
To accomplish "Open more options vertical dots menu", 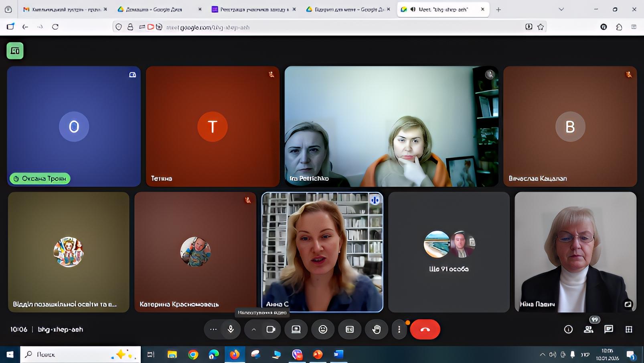I will pyautogui.click(x=399, y=329).
